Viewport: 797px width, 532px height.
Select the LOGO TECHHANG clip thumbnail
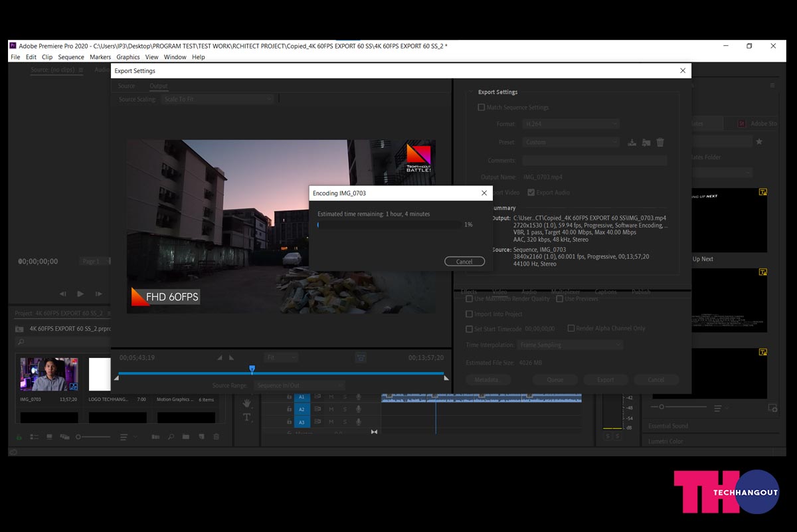pyautogui.click(x=100, y=375)
